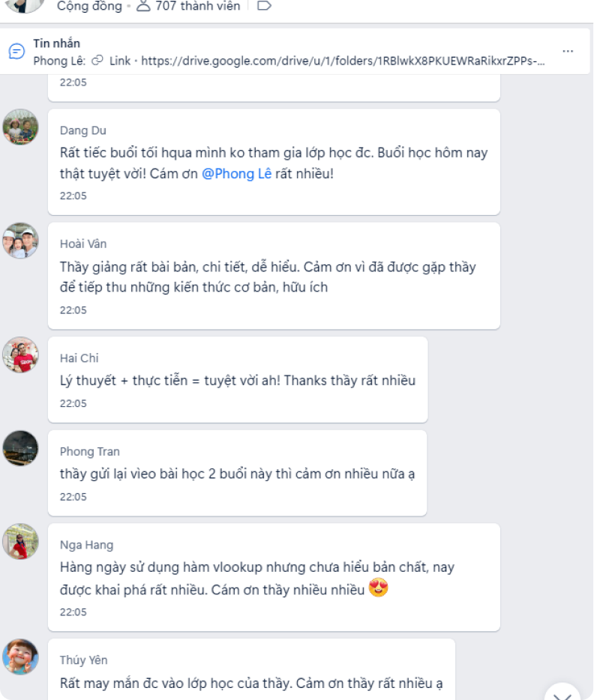Click Nga Hang's profile picture

click(x=20, y=542)
